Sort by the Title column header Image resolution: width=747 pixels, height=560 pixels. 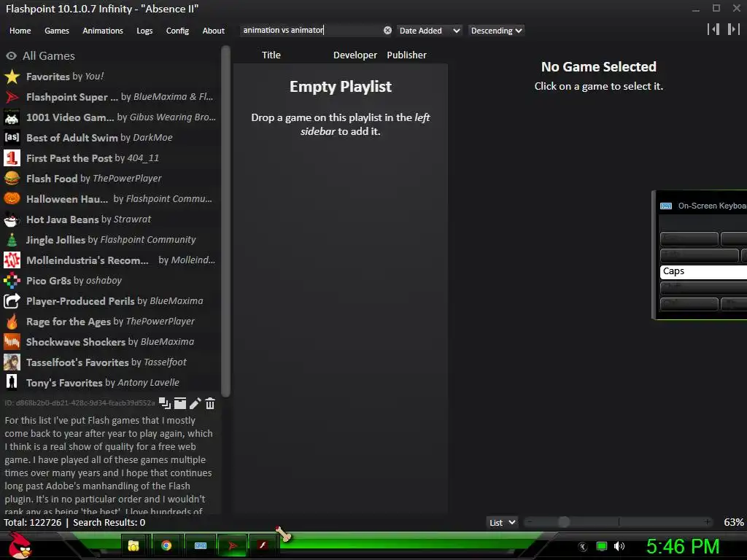271,55
